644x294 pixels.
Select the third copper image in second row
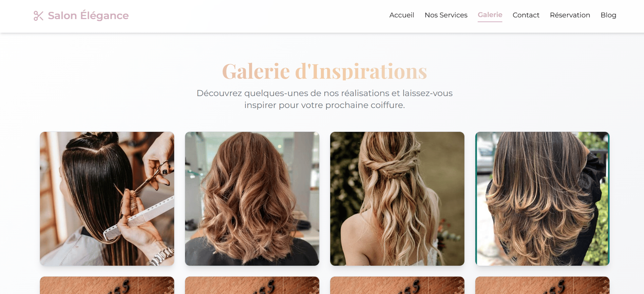[x=397, y=285]
